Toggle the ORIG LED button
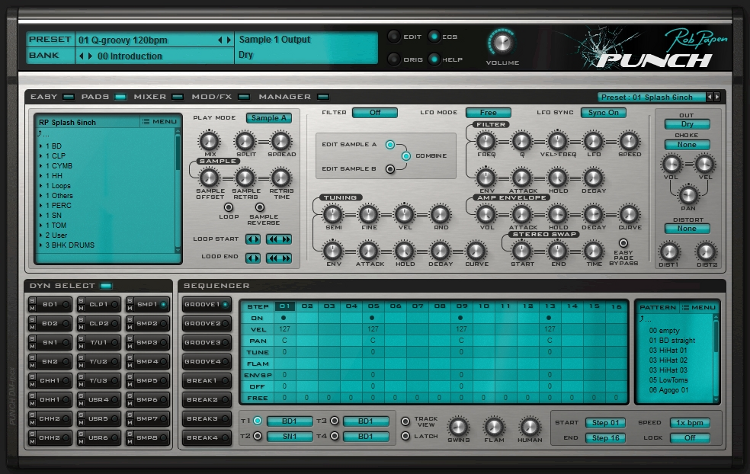 394,59
